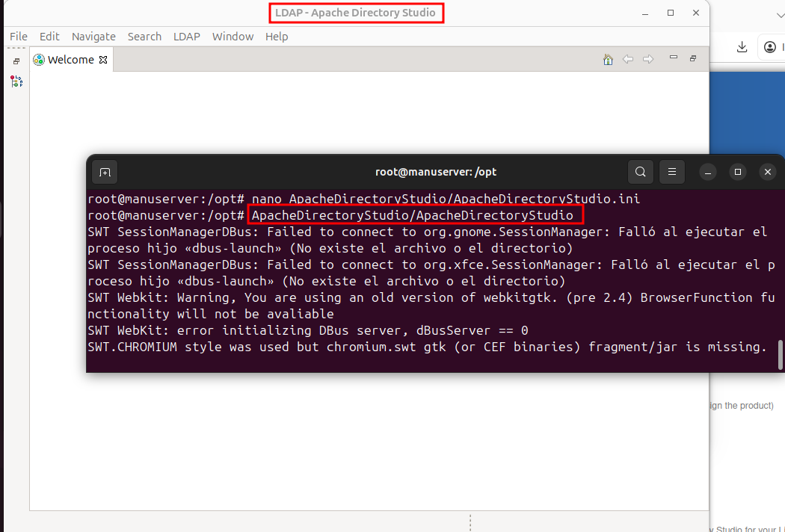Minimize the Welcome view panel

coord(674,58)
